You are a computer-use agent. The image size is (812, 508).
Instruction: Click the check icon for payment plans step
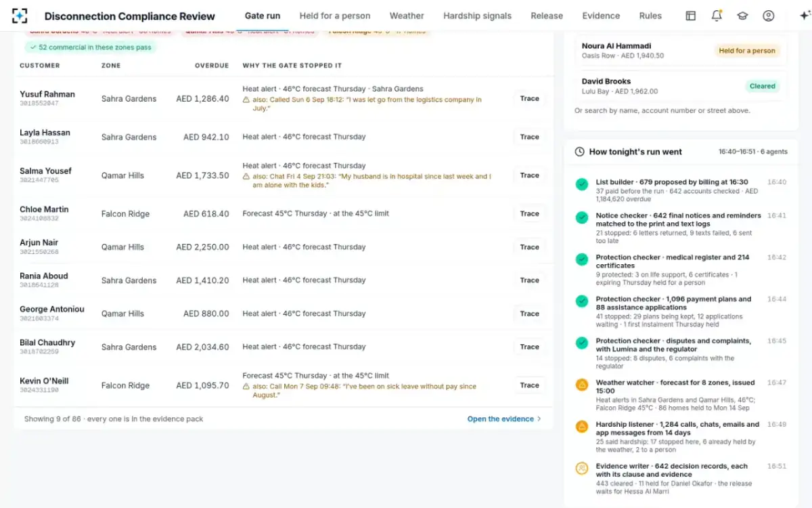tap(581, 301)
